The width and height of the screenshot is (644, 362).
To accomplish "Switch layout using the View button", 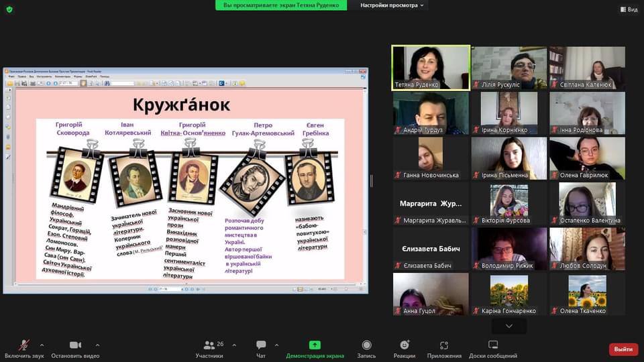I will [628, 9].
